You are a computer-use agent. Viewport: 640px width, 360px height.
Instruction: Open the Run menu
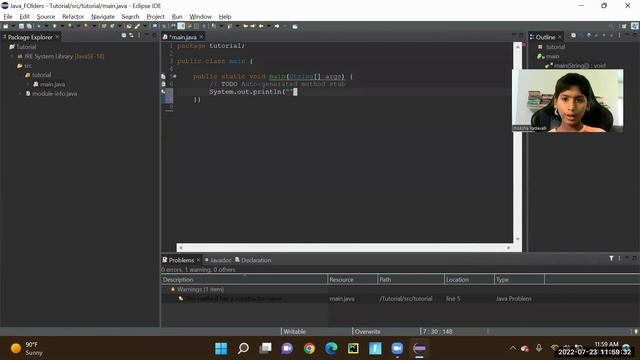(177, 16)
